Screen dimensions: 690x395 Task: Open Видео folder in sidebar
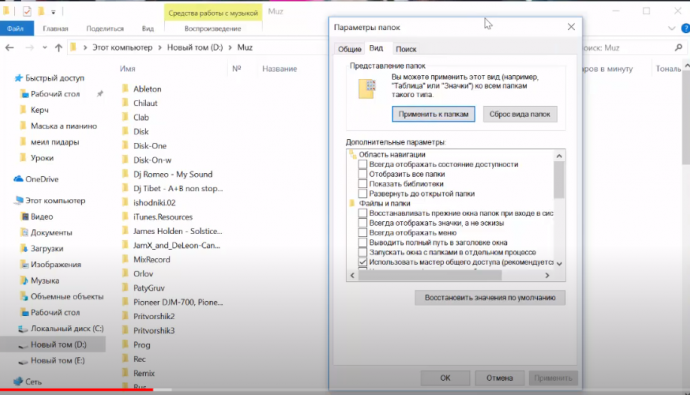37,216
